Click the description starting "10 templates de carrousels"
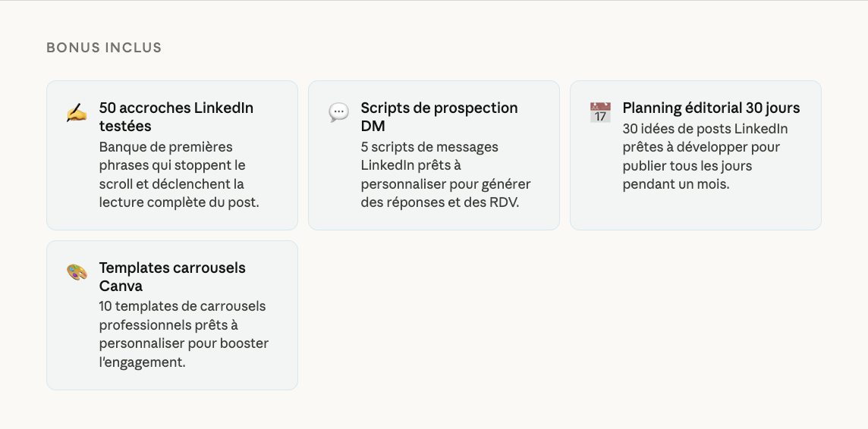The height and width of the screenshot is (429, 868). pos(184,334)
